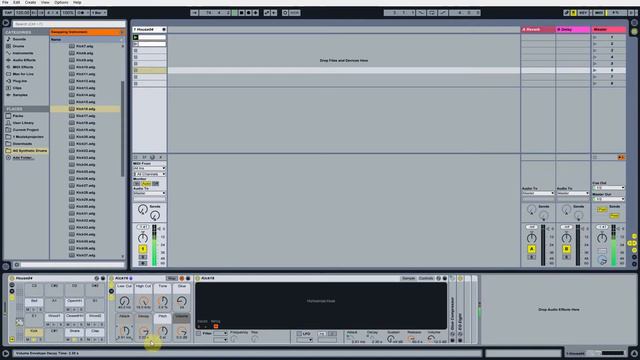Open the Master Out dropdown

pyautogui.click(x=609, y=199)
